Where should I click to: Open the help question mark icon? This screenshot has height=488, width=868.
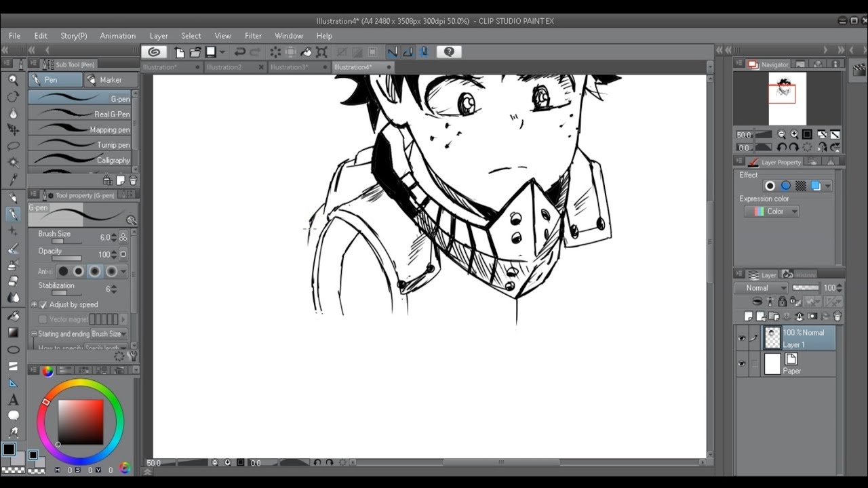(x=448, y=52)
